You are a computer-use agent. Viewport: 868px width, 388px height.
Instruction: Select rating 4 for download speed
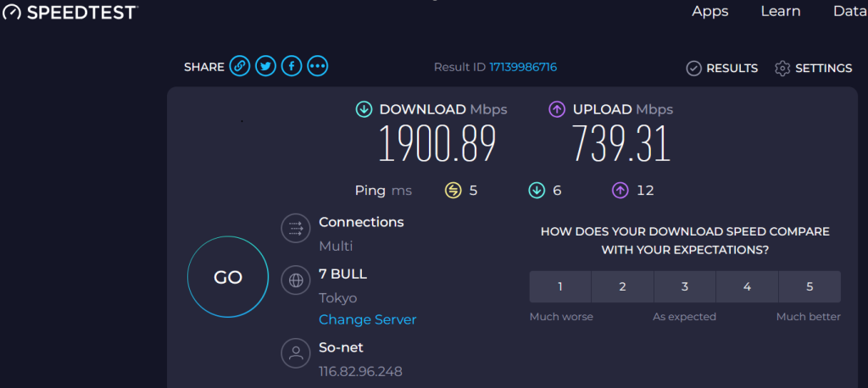point(747,286)
